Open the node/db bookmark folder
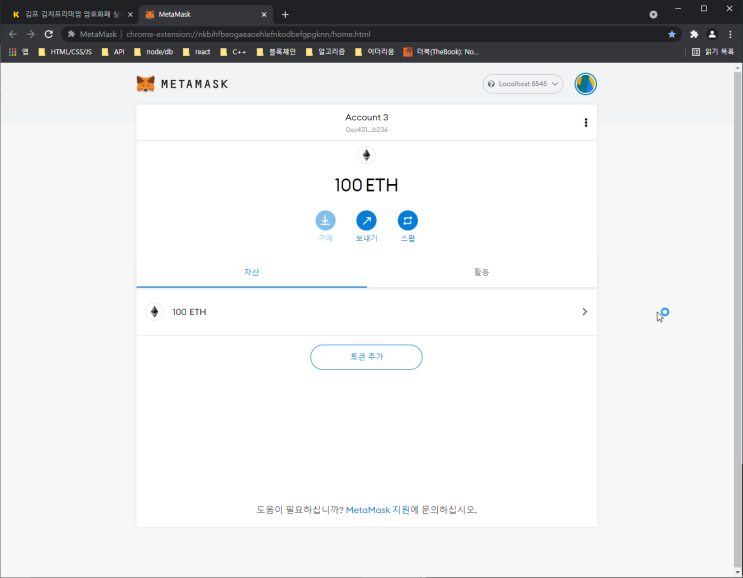 click(154, 52)
